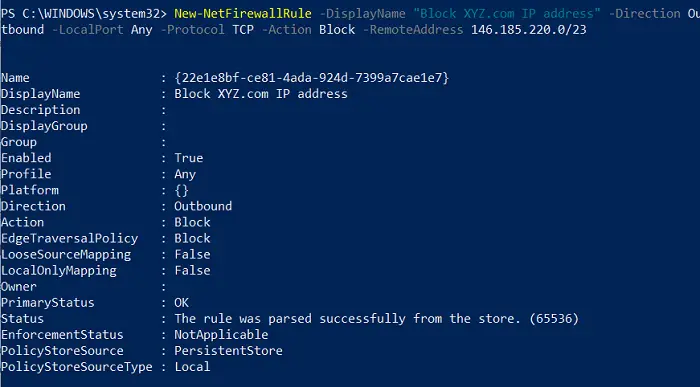Screen dimensions: 700x387
Task: Click the -Direction parameter in the command
Action: [x=644, y=13]
